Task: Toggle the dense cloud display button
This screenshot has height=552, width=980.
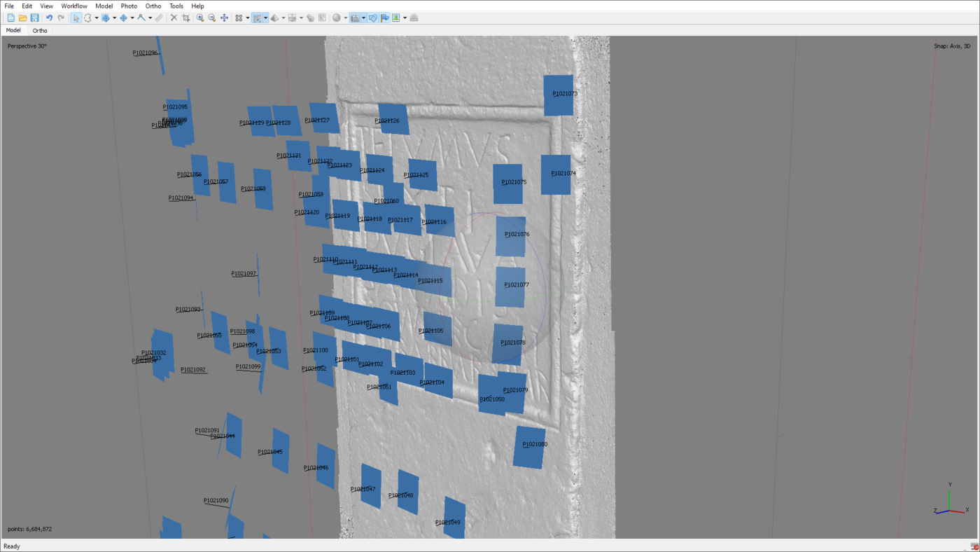Action: click(257, 18)
